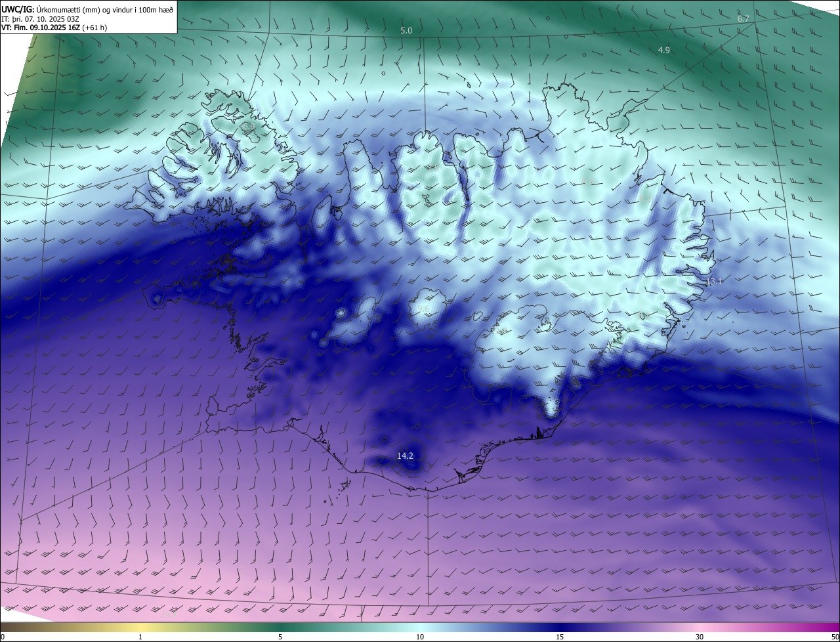Click the 13.1 value near the east coast
Image resolution: width=840 pixels, height=642 pixels.
(714, 282)
